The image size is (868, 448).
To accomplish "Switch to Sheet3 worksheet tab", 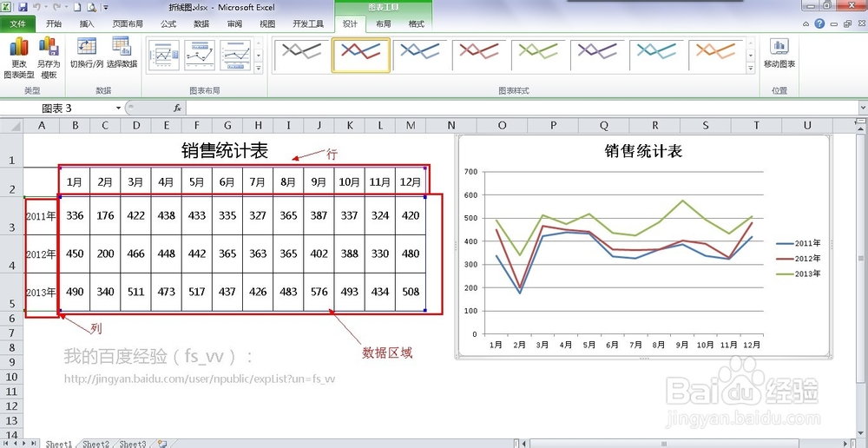I will coord(133,445).
